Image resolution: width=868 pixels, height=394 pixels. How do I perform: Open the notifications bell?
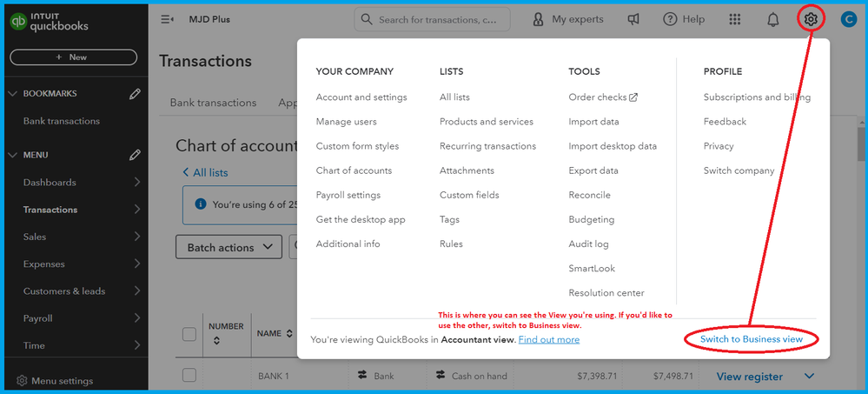pyautogui.click(x=773, y=19)
